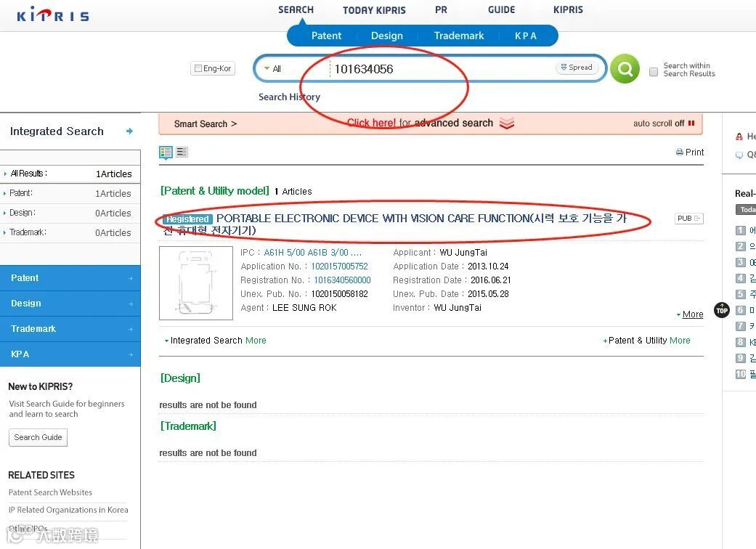
Task: Expand the Trademark sidebar section
Action: 70,329
